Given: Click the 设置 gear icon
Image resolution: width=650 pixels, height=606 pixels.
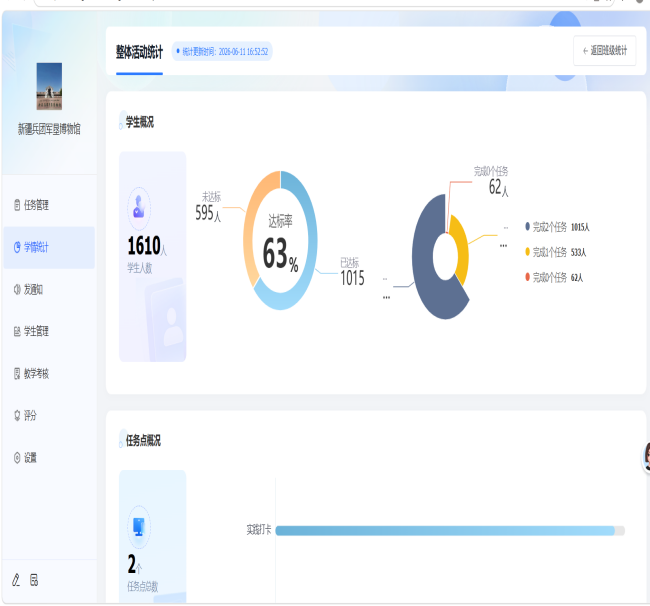Looking at the screenshot, I should [17, 458].
